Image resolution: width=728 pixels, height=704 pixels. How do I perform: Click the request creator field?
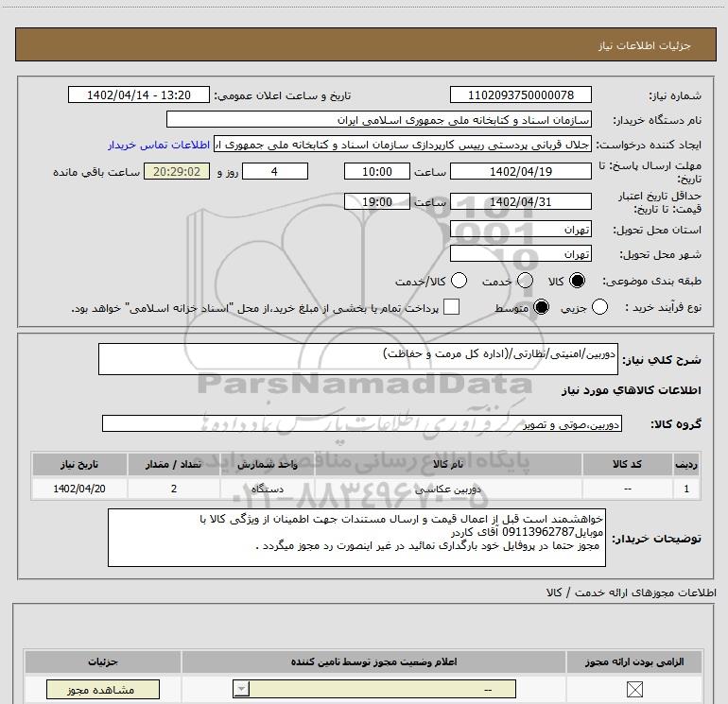pos(403,145)
